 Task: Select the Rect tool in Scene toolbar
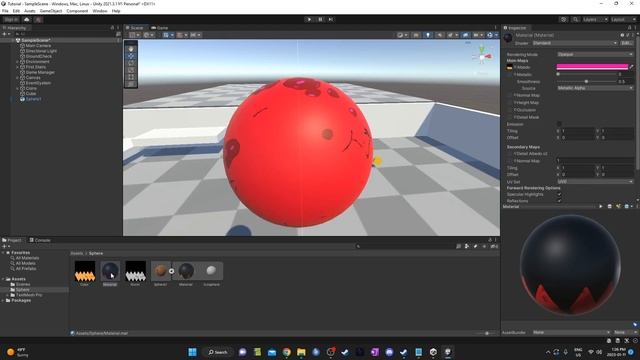pos(131,77)
